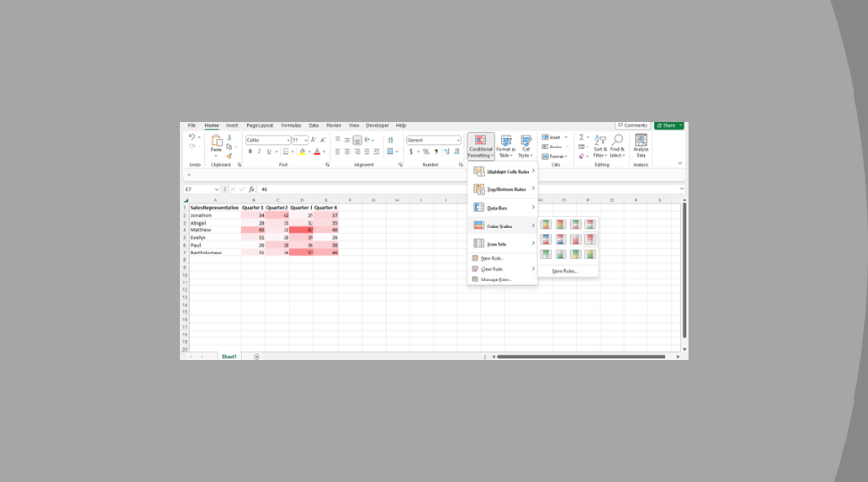The width and height of the screenshot is (868, 482).
Task: Click the Fill down icon
Action: point(582,147)
